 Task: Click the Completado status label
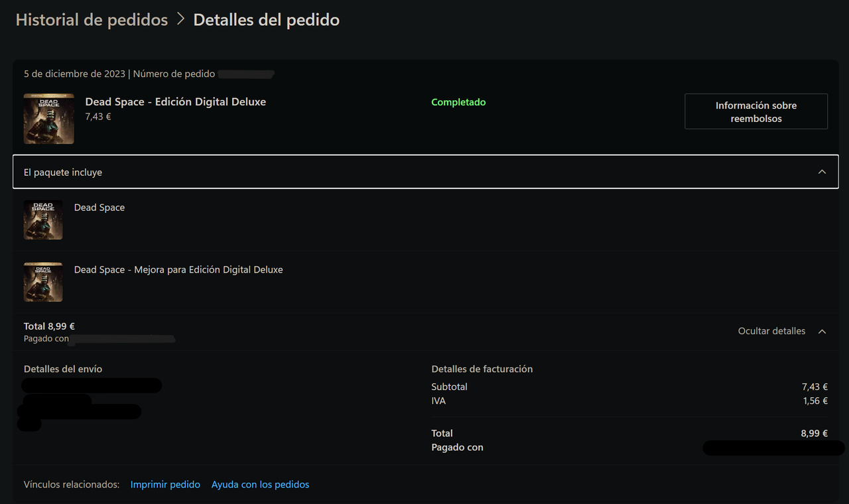coord(458,102)
